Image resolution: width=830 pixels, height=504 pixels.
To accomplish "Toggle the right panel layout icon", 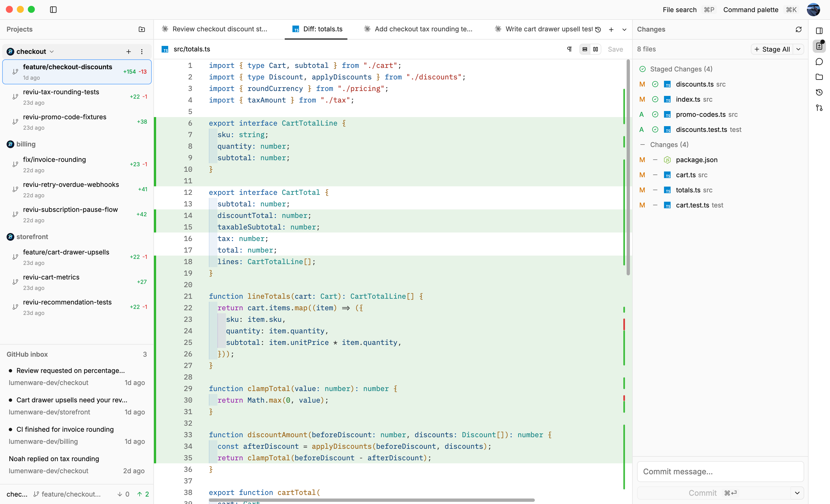I will 819,31.
